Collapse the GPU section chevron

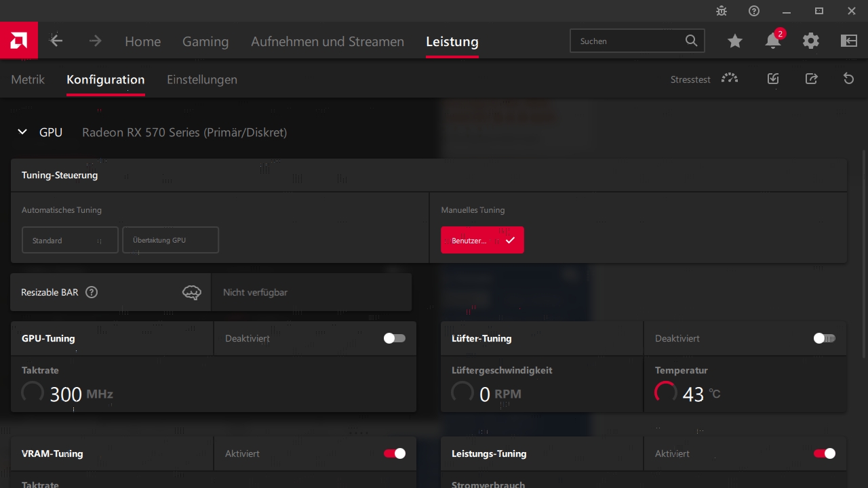(x=22, y=132)
